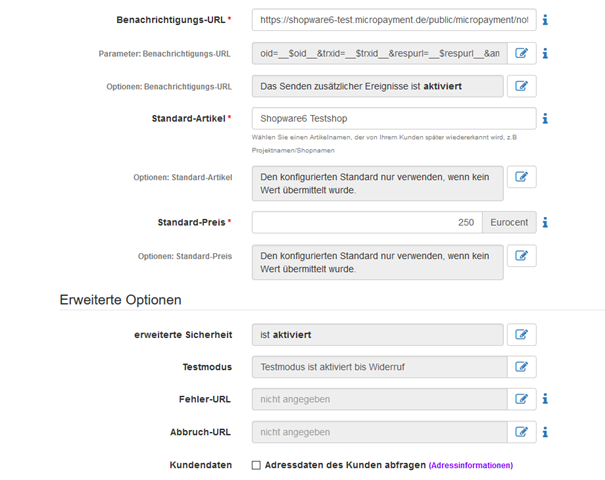Edit the Testmodus setting
The height and width of the screenshot is (480, 605).
[x=522, y=367]
